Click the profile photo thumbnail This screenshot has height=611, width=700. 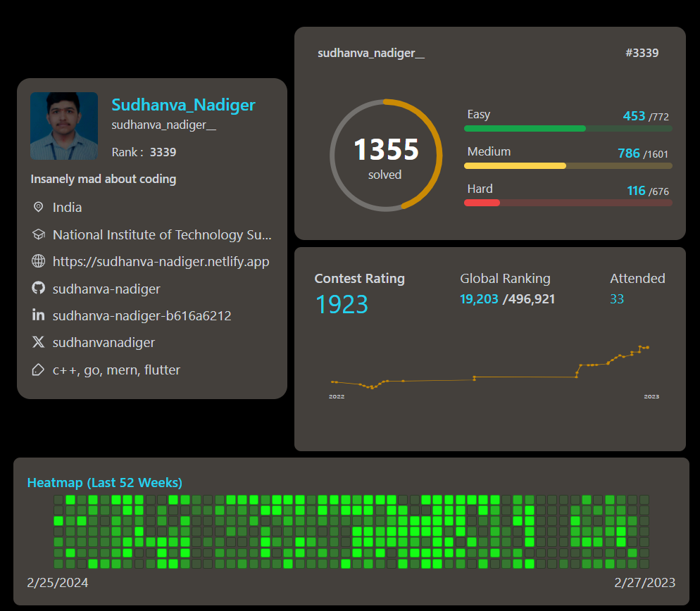[64, 126]
